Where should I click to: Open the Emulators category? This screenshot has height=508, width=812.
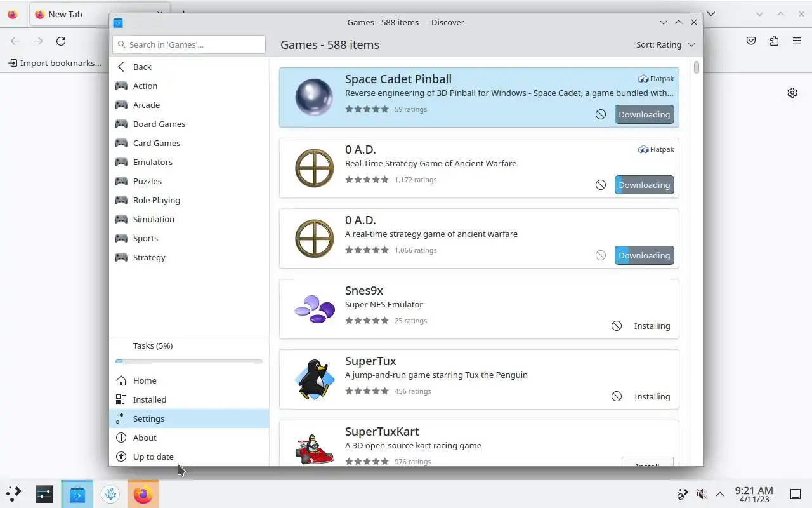(189, 162)
